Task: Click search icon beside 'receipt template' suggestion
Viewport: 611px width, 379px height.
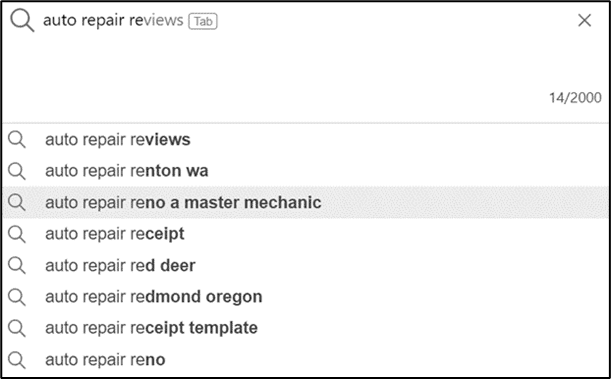Action: 17,328
